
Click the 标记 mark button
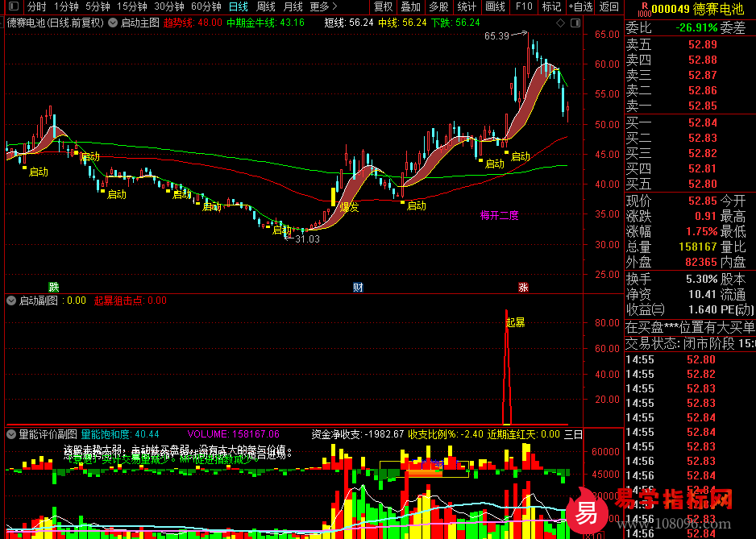551,6
